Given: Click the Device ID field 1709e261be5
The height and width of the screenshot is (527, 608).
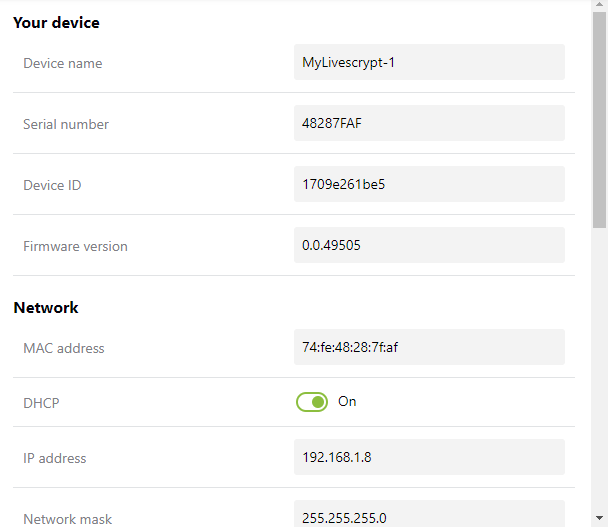Looking at the screenshot, I should (x=429, y=184).
